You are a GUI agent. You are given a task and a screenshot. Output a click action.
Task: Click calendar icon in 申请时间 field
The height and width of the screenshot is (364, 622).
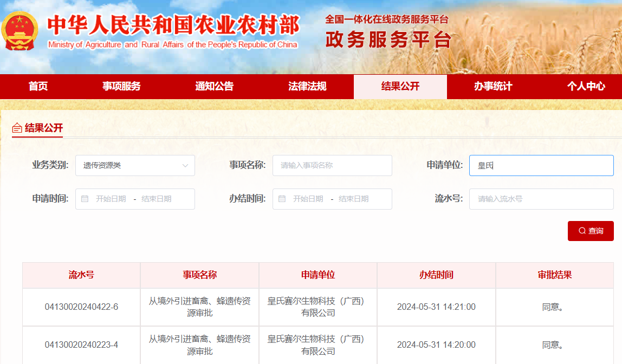(85, 199)
